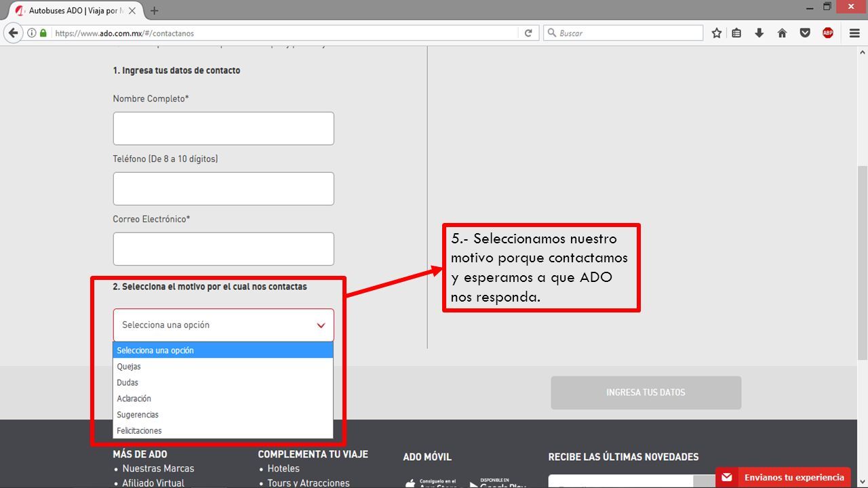Open the Hoteles footer link
This screenshot has width=868, height=488.
(283, 468)
